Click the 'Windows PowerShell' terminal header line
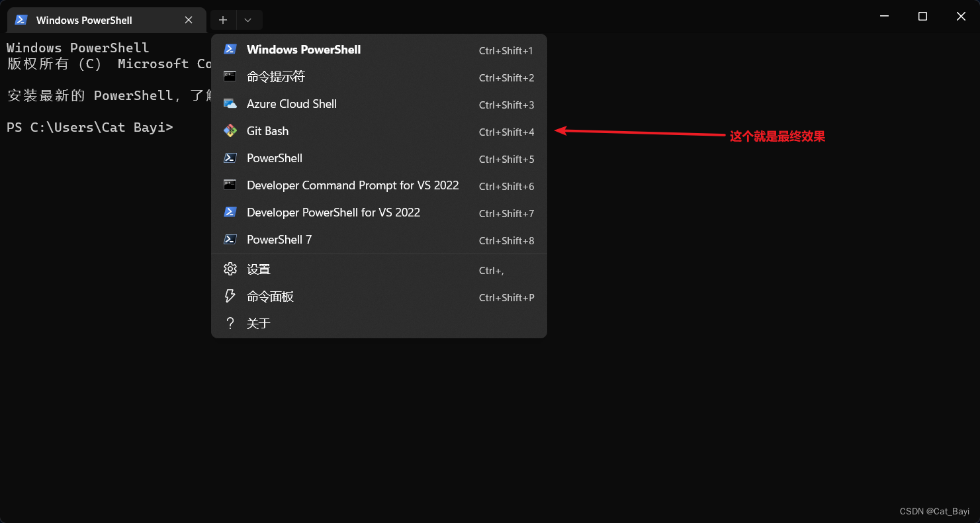The height and width of the screenshot is (523, 980). (x=78, y=48)
